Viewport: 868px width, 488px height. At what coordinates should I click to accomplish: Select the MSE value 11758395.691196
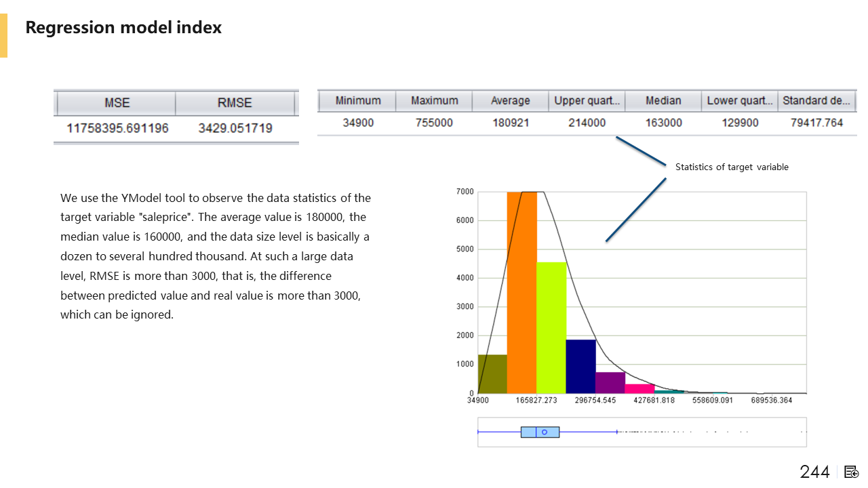[x=117, y=128]
